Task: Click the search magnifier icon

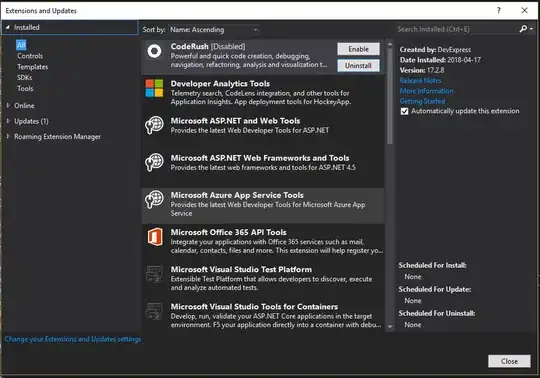Action: point(523,29)
